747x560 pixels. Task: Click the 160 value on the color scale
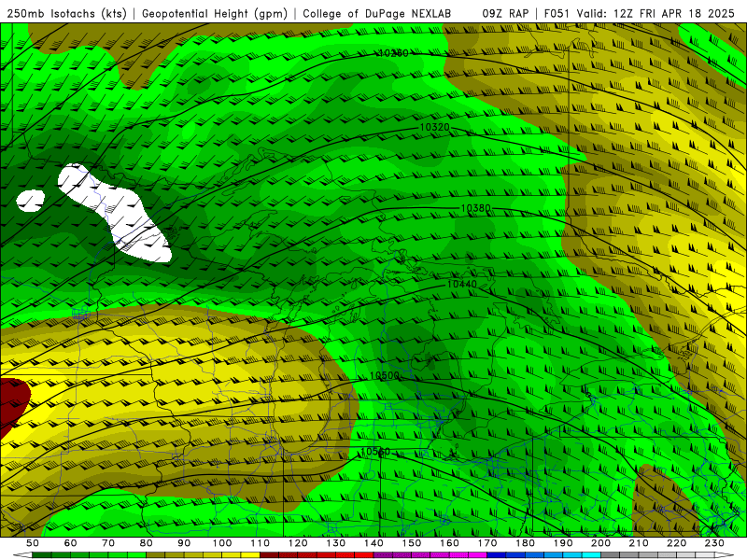click(x=449, y=543)
